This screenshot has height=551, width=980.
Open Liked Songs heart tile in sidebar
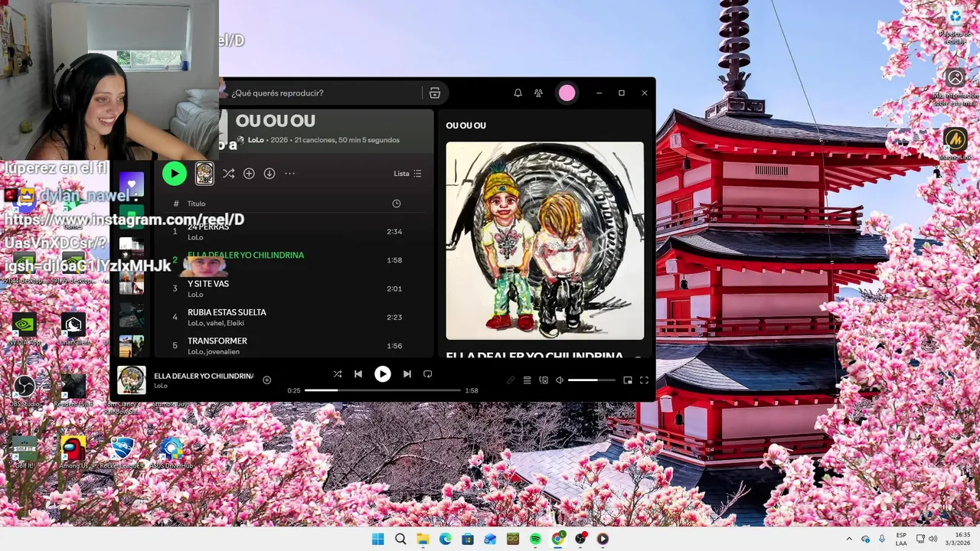pyautogui.click(x=131, y=184)
